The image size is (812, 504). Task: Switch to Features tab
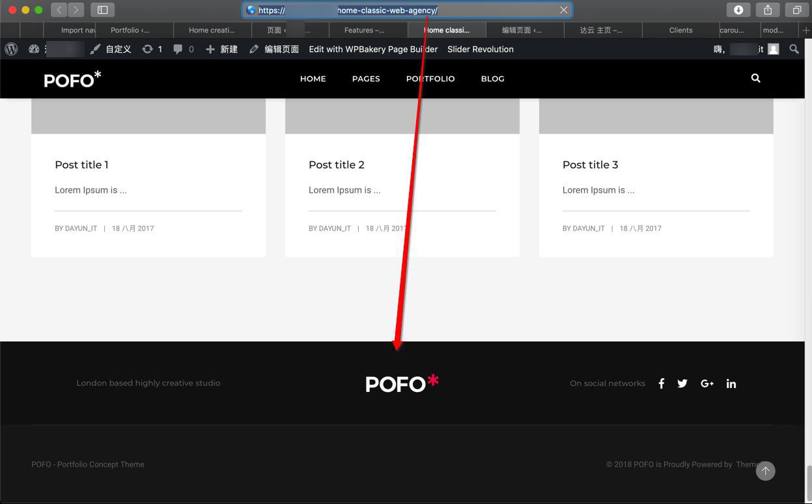point(369,30)
